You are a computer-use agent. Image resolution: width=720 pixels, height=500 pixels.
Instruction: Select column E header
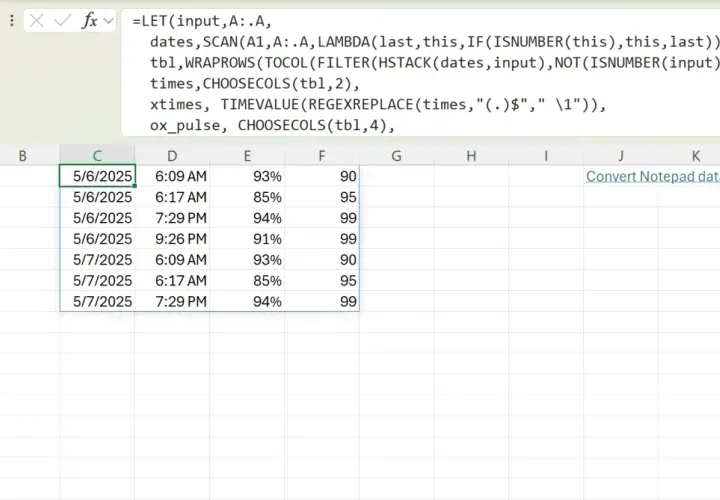pos(247,156)
